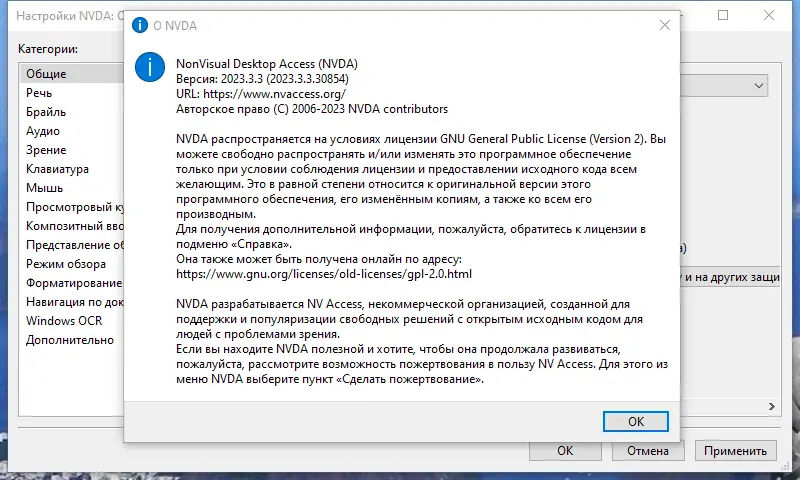Click OK in the About NVDA dialog

[x=635, y=421]
